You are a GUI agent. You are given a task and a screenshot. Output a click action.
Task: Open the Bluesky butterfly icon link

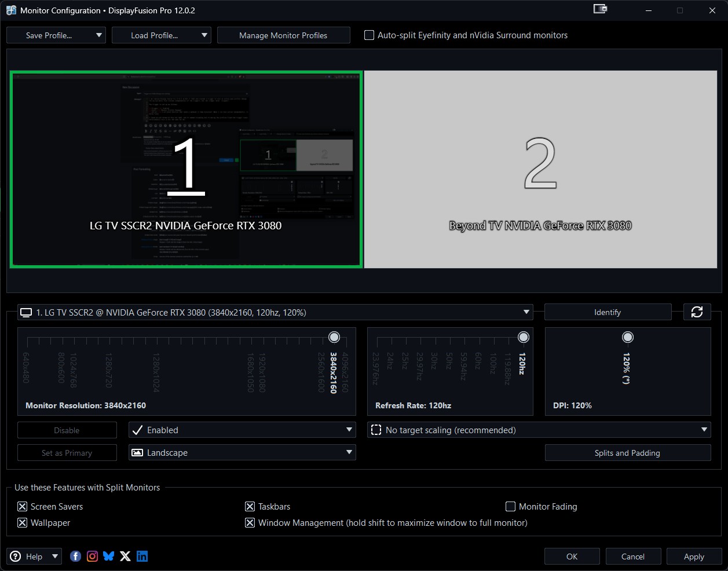(x=109, y=557)
